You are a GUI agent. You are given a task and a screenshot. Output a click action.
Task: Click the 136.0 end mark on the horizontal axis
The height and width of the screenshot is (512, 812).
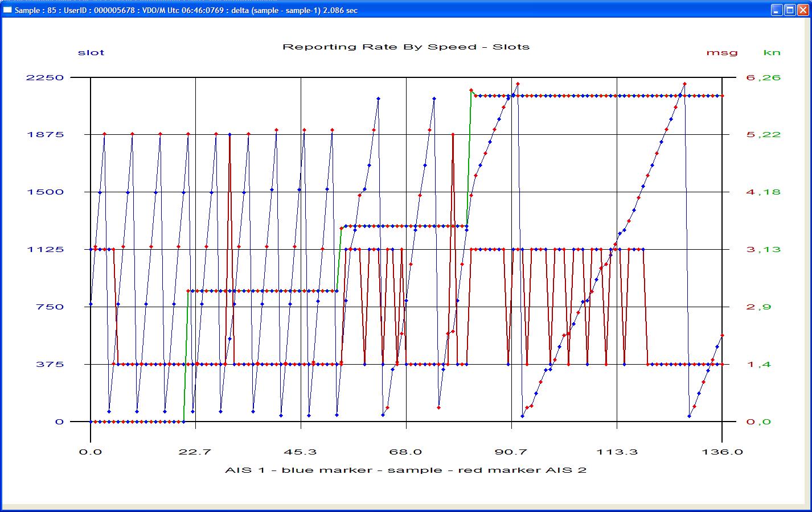click(722, 452)
